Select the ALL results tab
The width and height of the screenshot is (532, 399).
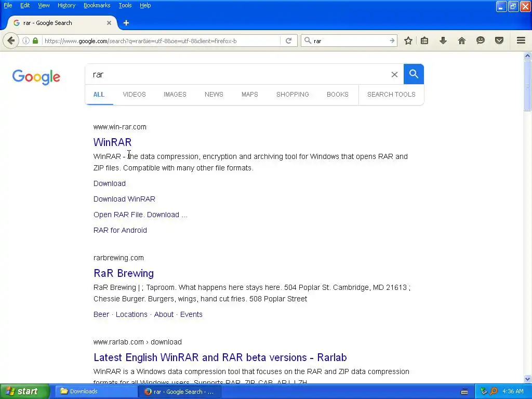[99, 95]
